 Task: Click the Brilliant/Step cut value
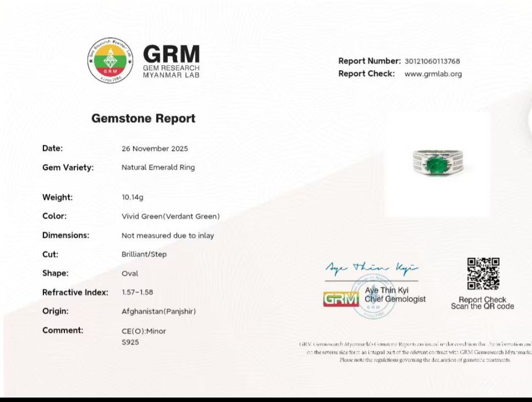tap(144, 254)
